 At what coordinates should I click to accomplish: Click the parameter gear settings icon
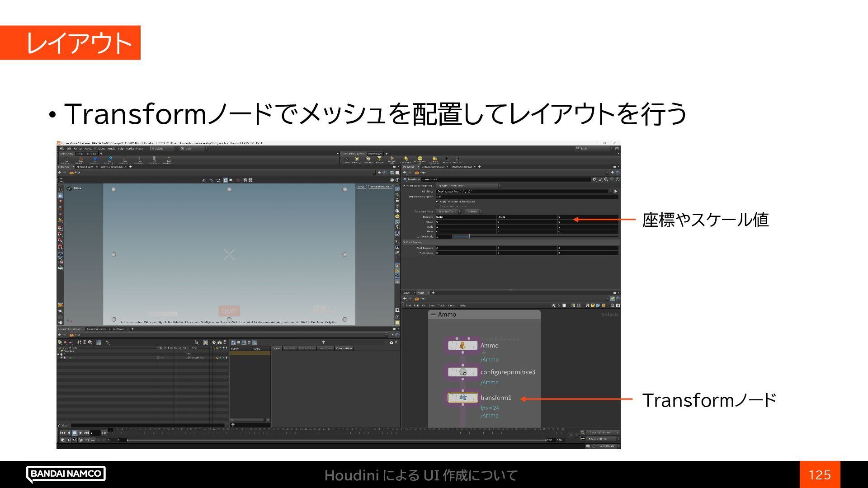click(x=594, y=179)
